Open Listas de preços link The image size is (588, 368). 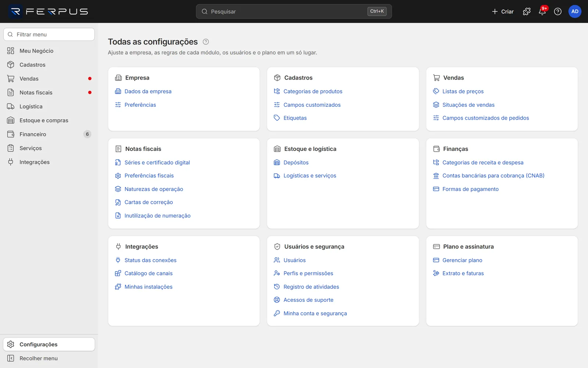[x=463, y=91]
